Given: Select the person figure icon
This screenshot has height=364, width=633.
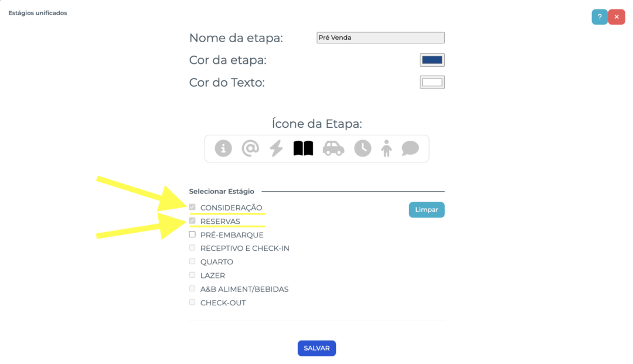Looking at the screenshot, I should click(x=386, y=148).
